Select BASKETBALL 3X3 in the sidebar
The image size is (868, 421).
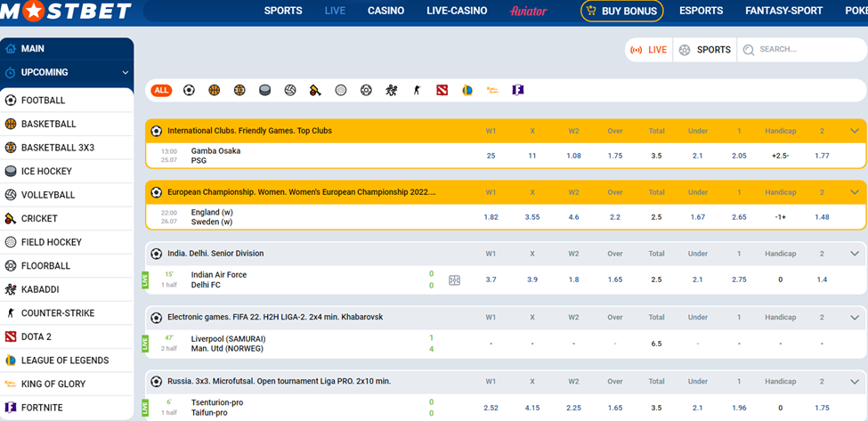coord(67,148)
